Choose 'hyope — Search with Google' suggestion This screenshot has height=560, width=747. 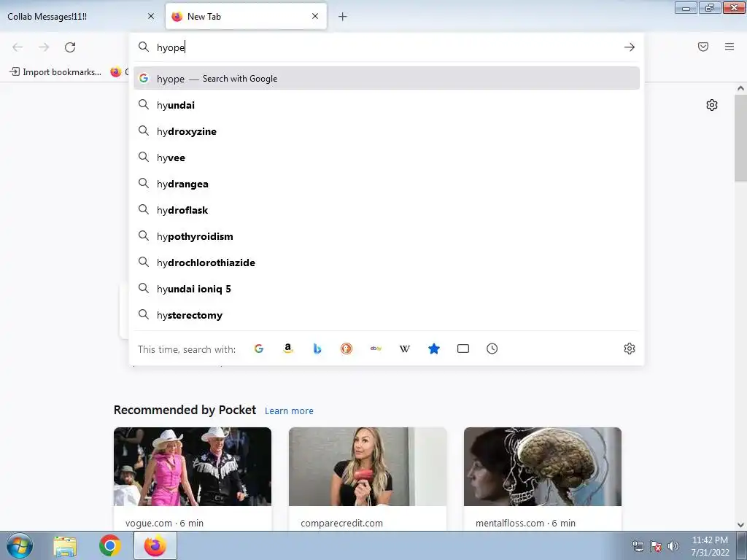[x=387, y=79]
